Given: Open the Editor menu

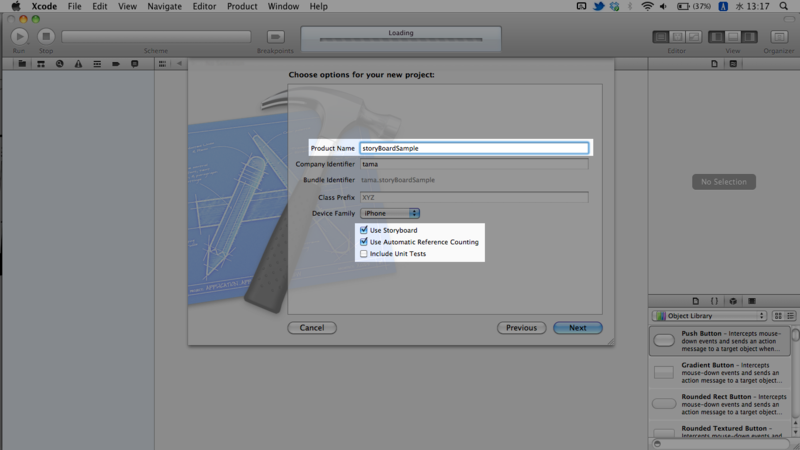Looking at the screenshot, I should [204, 6].
